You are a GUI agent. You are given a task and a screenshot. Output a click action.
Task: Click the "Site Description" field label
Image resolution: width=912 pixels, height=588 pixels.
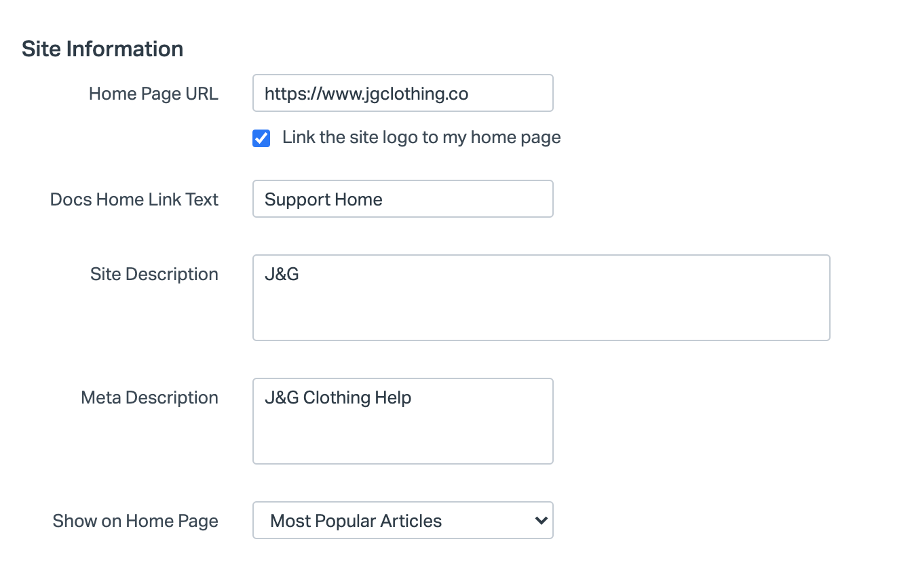[154, 274]
